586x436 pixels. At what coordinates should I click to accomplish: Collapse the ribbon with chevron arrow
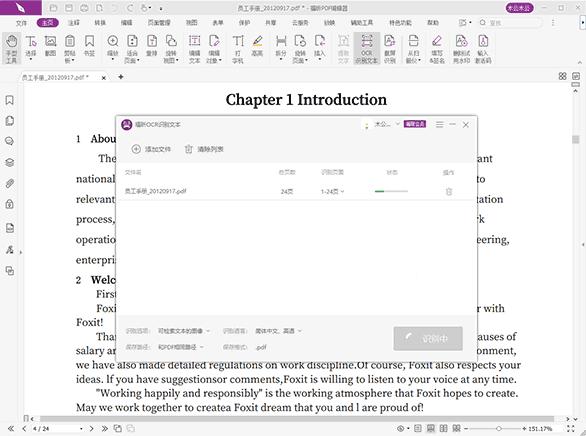pyautogui.click(x=580, y=62)
